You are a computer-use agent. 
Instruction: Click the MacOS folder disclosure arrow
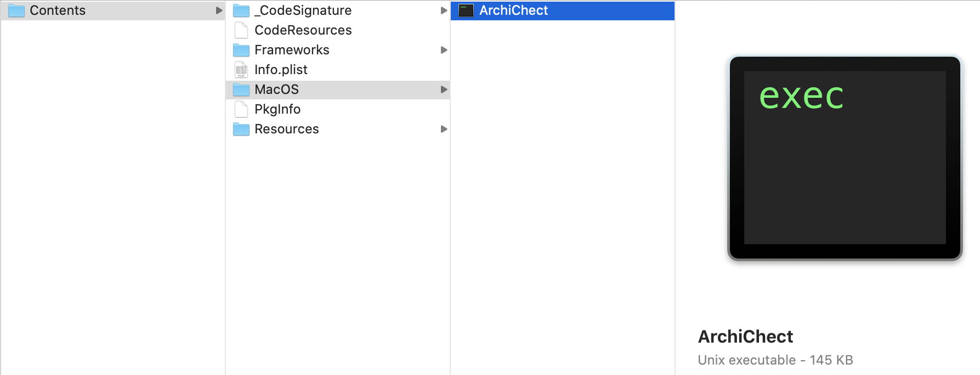pyautogui.click(x=444, y=89)
